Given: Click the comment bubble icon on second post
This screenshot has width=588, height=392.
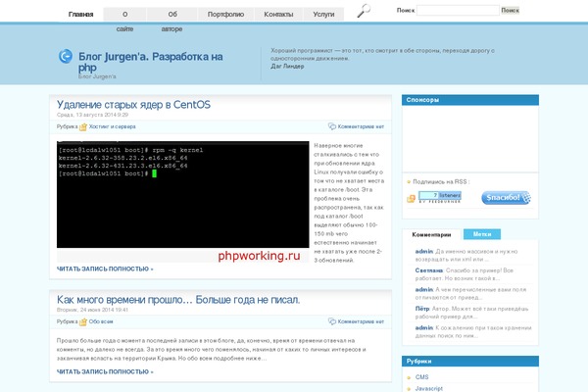Looking at the screenshot, I should (x=332, y=321).
